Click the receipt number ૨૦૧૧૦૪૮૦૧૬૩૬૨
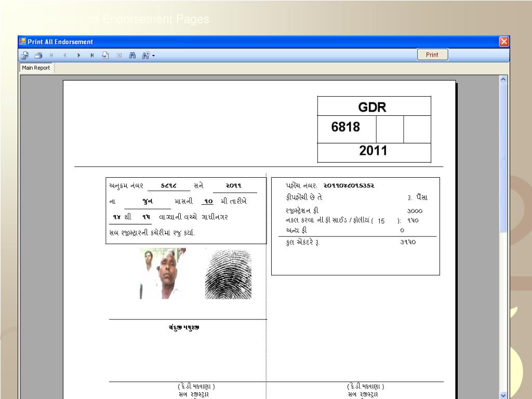532x399 pixels. tap(349, 185)
